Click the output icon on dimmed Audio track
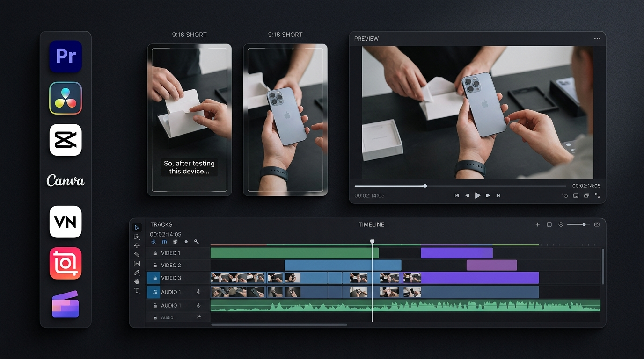The width and height of the screenshot is (644, 359). point(198,317)
